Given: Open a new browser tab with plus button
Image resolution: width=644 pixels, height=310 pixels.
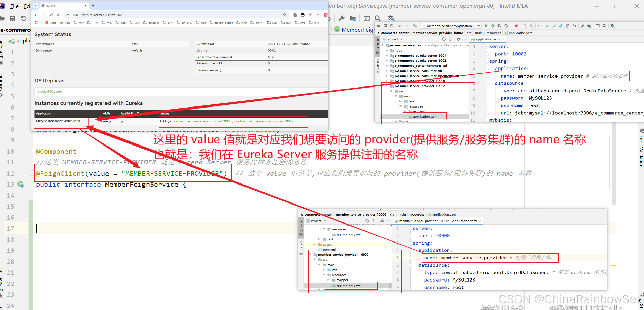Looking at the screenshot, I should pyautogui.click(x=93, y=5).
